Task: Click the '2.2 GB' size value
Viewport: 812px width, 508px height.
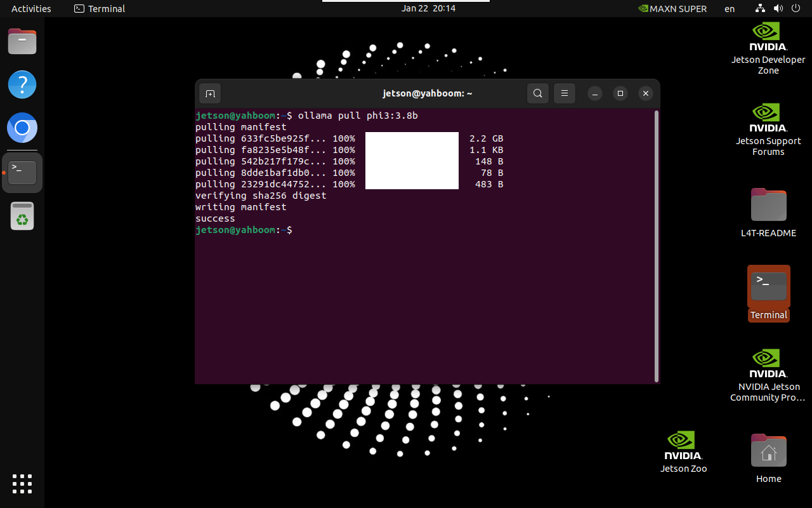Action: [487, 138]
